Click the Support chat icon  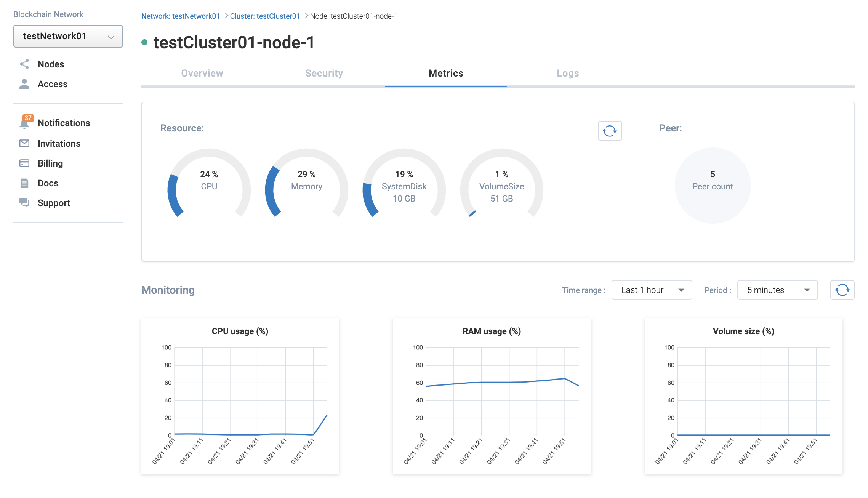24,202
